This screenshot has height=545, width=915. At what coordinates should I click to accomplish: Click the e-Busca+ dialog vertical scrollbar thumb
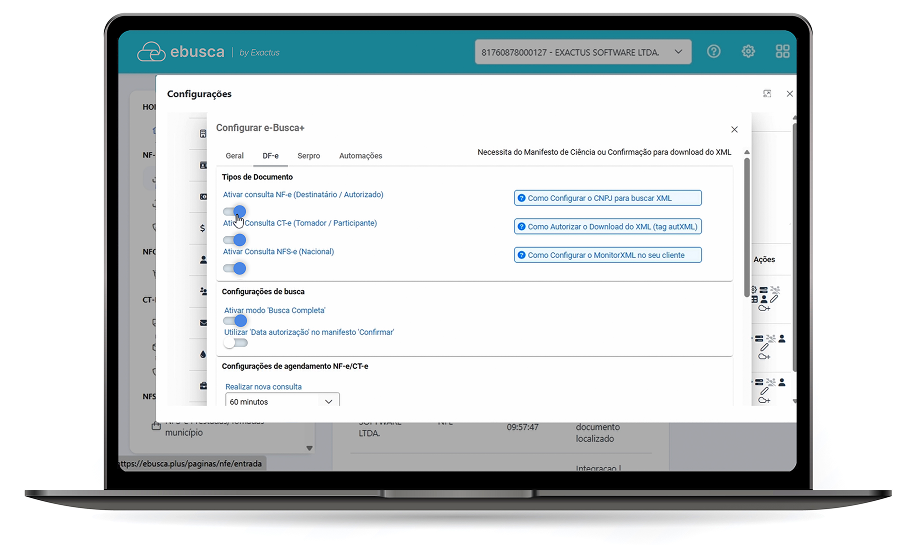pyautogui.click(x=747, y=228)
